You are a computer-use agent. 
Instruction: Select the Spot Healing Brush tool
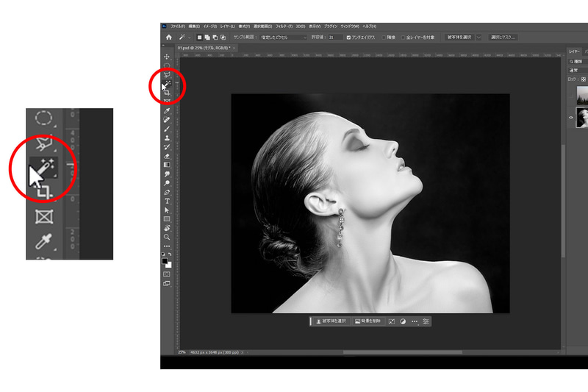pos(167,120)
